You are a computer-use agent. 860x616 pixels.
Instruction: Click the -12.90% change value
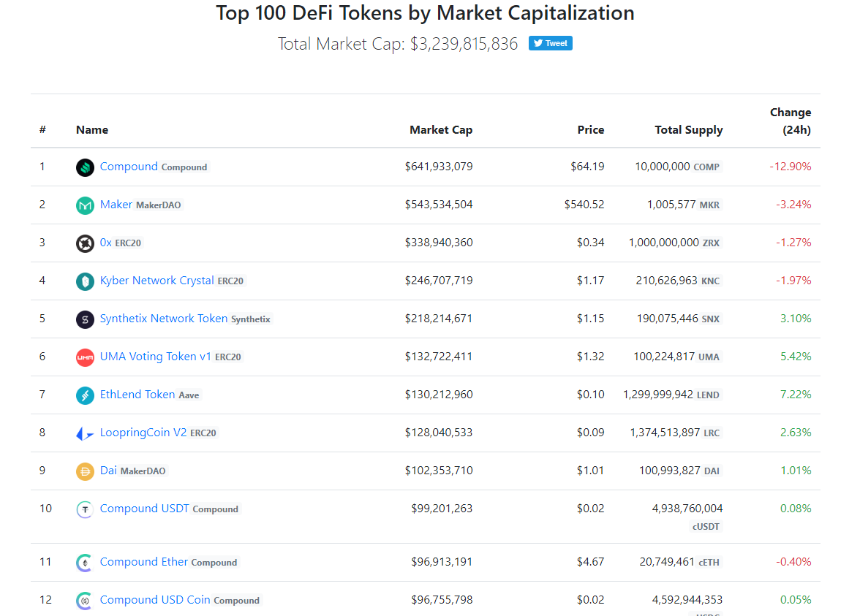791,167
